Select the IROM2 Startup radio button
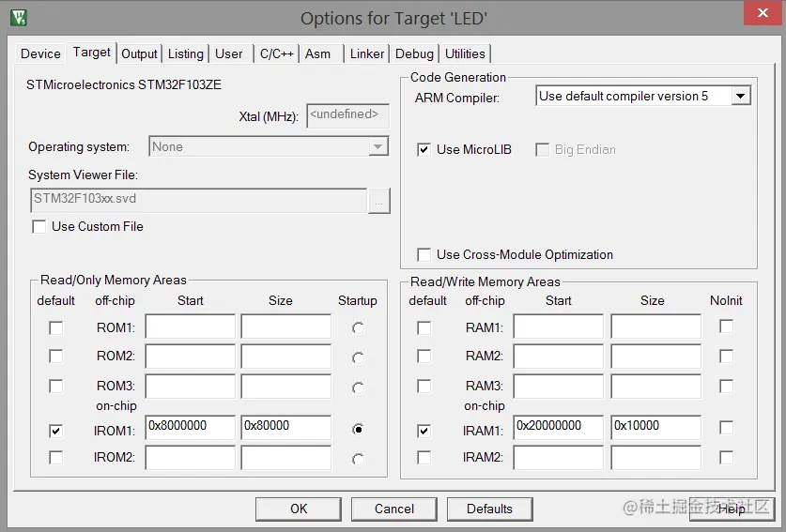The width and height of the screenshot is (786, 532). [358, 459]
